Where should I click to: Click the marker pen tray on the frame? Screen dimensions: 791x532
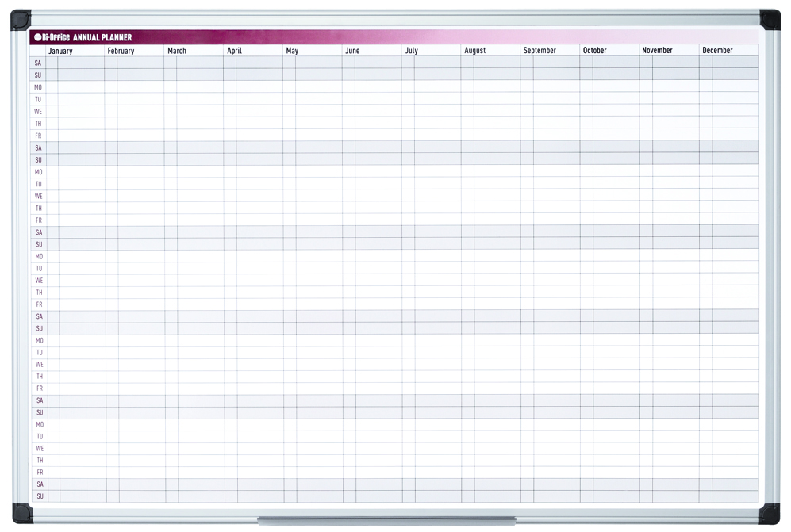[x=387, y=519]
